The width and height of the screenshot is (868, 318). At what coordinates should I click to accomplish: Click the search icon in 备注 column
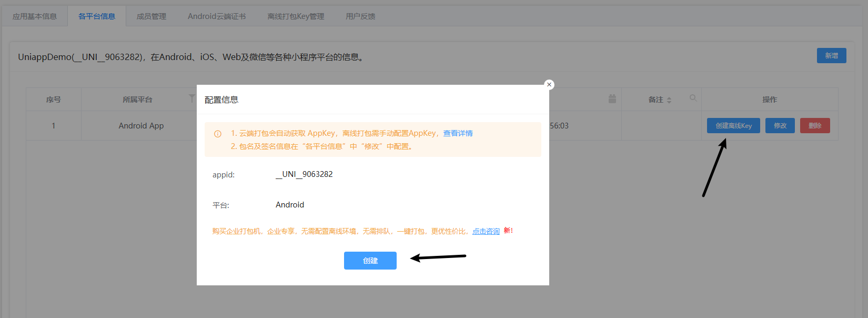pyautogui.click(x=693, y=98)
